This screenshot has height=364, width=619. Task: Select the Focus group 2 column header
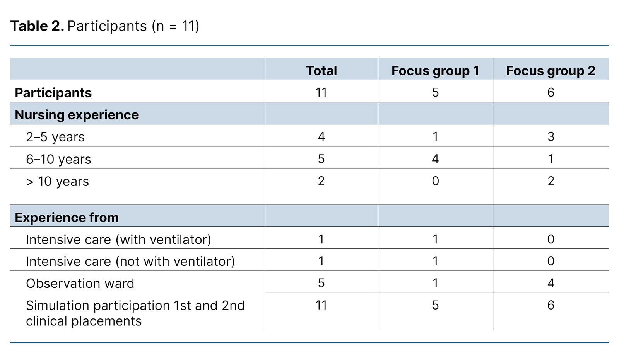[x=551, y=71]
